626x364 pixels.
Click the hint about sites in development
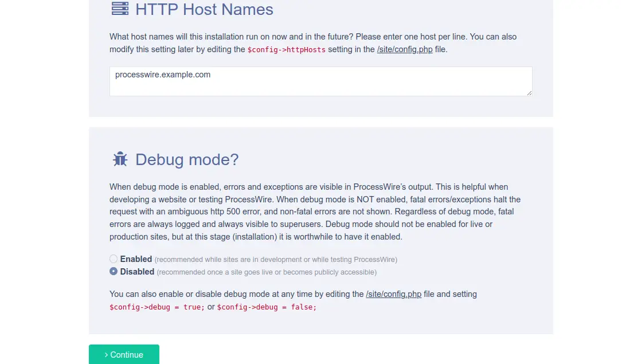276,260
